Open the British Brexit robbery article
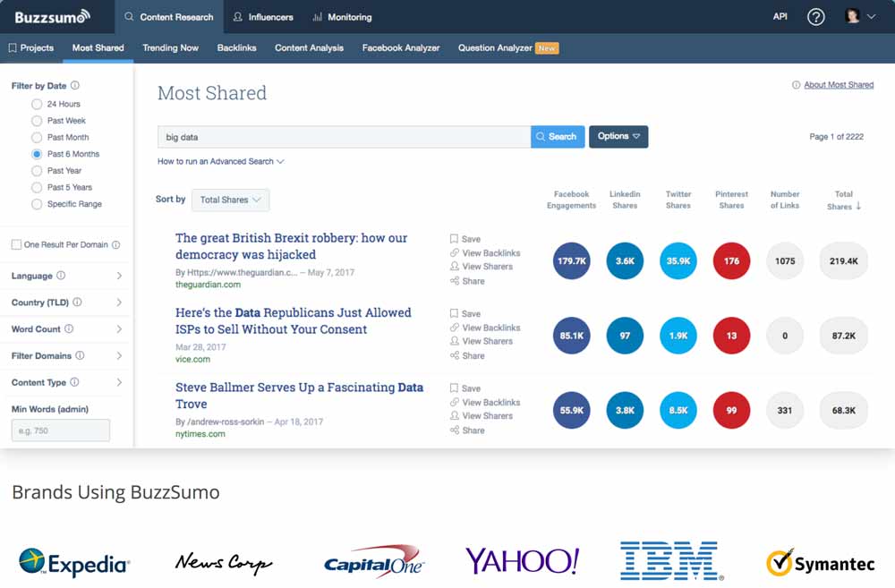Viewport: 895px width, 588px height. (291, 246)
